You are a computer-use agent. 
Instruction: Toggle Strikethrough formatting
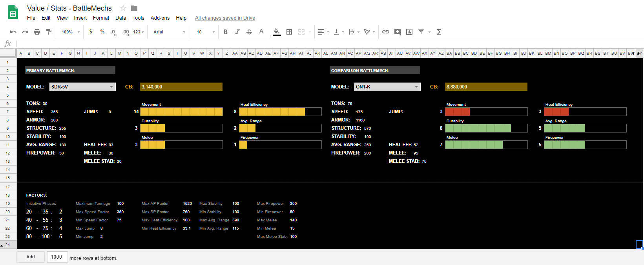click(x=249, y=32)
